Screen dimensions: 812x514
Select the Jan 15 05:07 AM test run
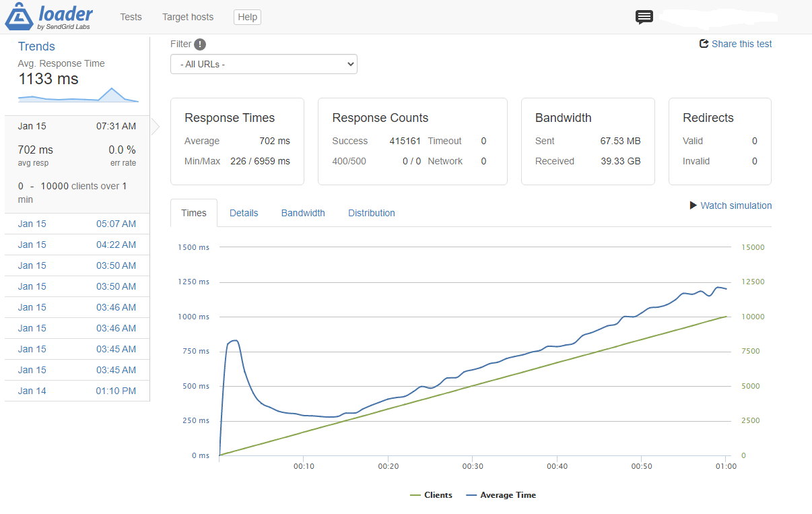[77, 224]
